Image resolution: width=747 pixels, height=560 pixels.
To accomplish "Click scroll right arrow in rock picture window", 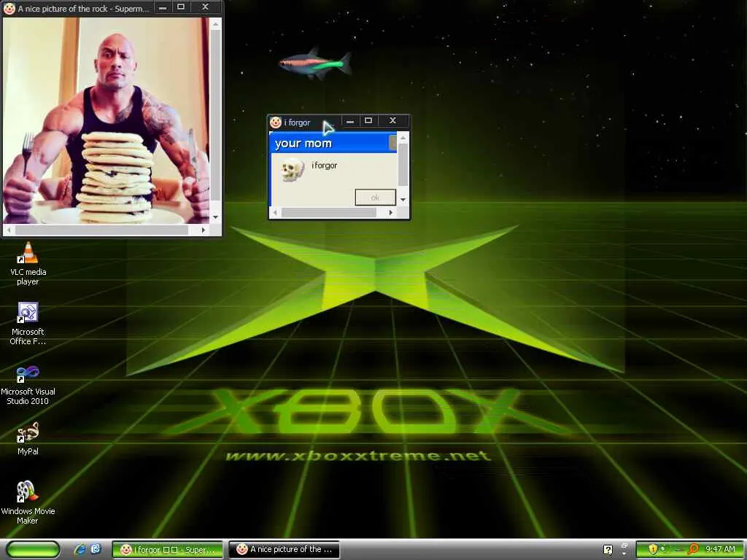I will pos(204,230).
